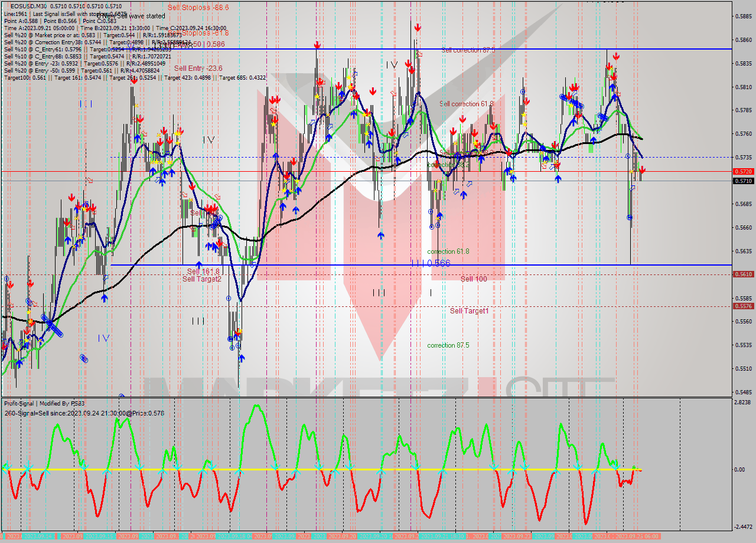Click the red sell arrow beside the 0.5720 tag

642,170
